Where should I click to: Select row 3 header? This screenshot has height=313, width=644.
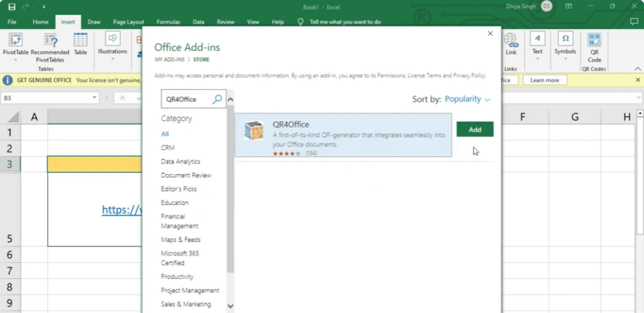click(x=10, y=164)
